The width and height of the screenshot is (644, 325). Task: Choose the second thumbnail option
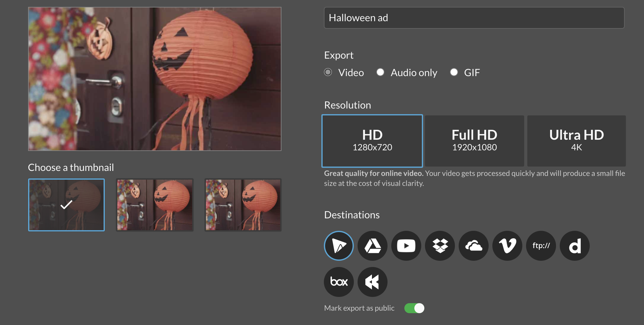pos(155,205)
